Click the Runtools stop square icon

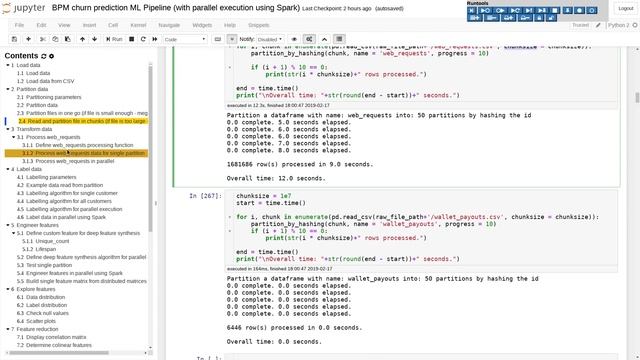tap(555, 10)
